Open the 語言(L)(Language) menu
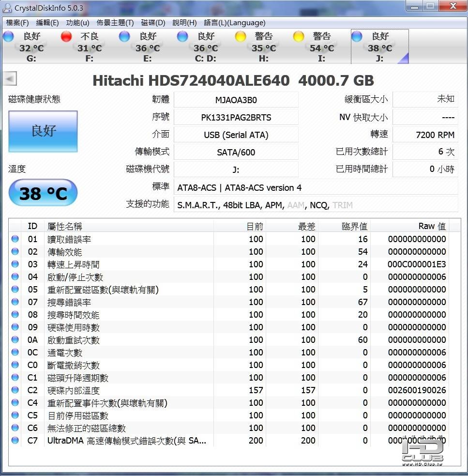This screenshot has width=468, height=476. 235,23
